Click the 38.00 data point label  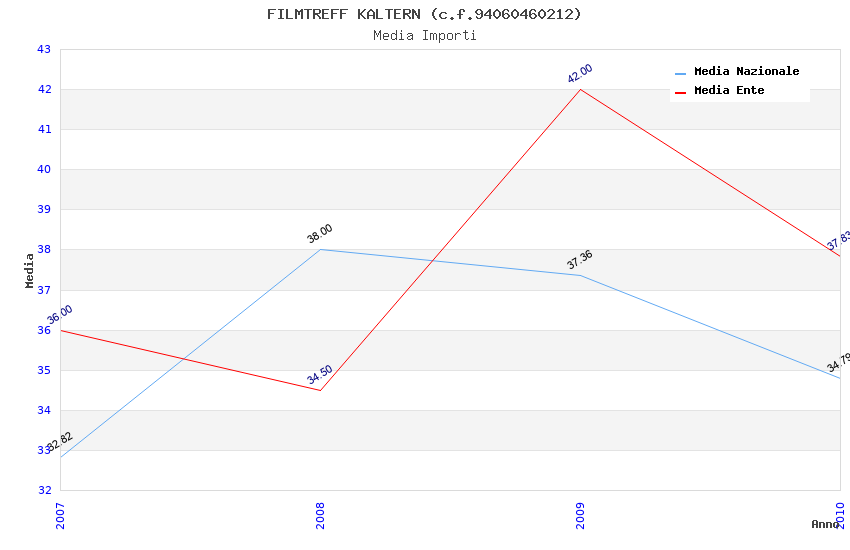[x=320, y=234]
